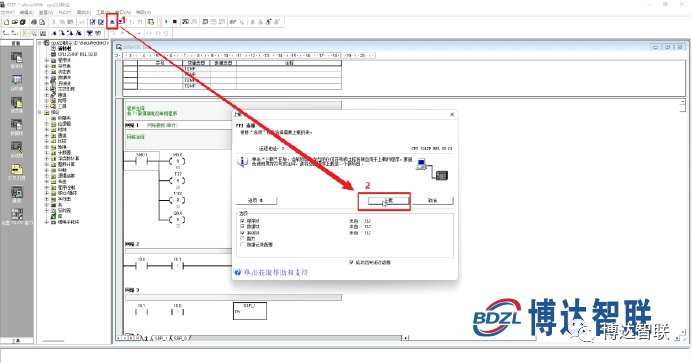
Task: Open Program Block in the navigation bar
Action: (x=17, y=60)
